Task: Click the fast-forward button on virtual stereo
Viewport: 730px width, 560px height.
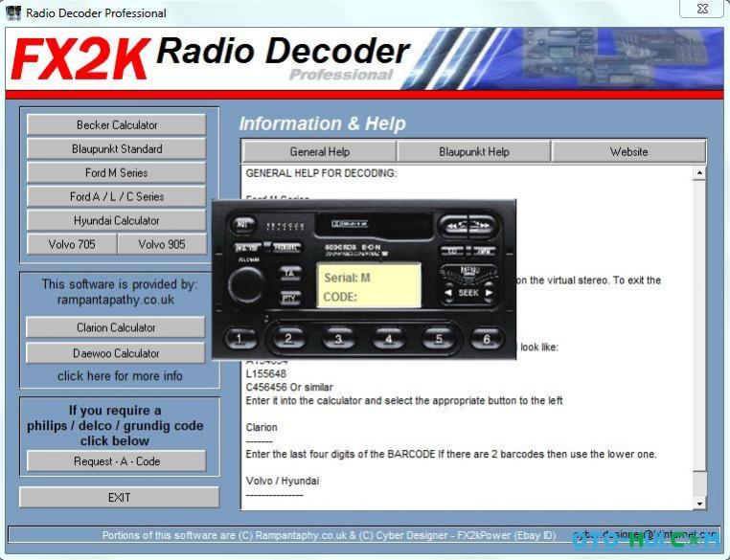Action: tap(482, 226)
